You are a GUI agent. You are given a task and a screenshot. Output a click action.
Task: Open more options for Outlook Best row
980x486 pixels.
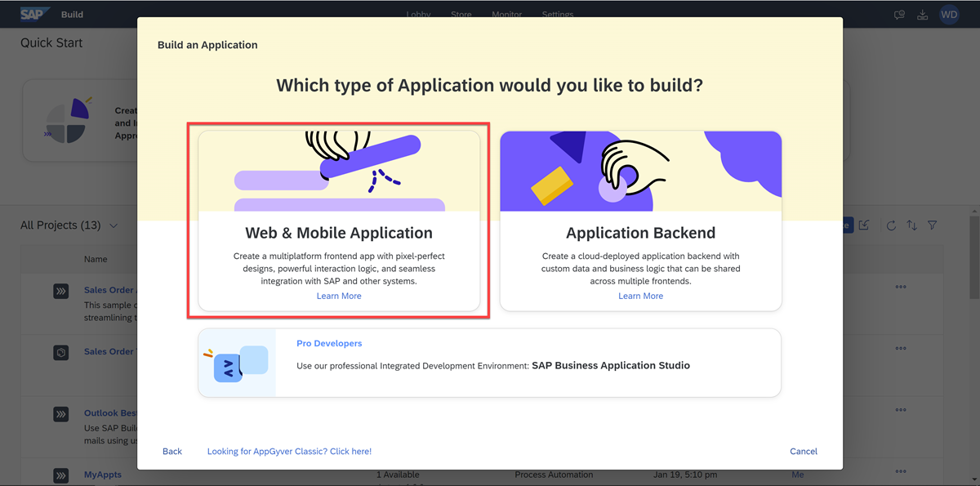pos(901,410)
